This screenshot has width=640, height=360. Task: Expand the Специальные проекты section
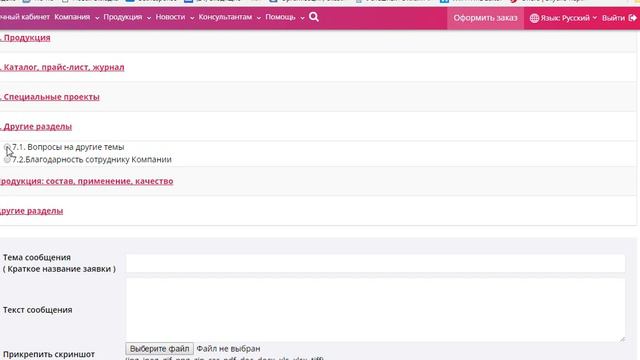pos(50,97)
